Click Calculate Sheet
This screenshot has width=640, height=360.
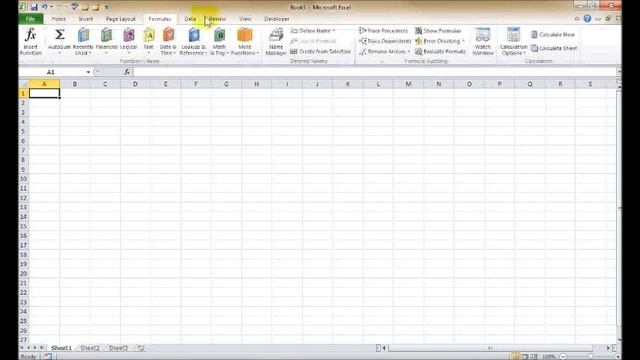[554, 48]
